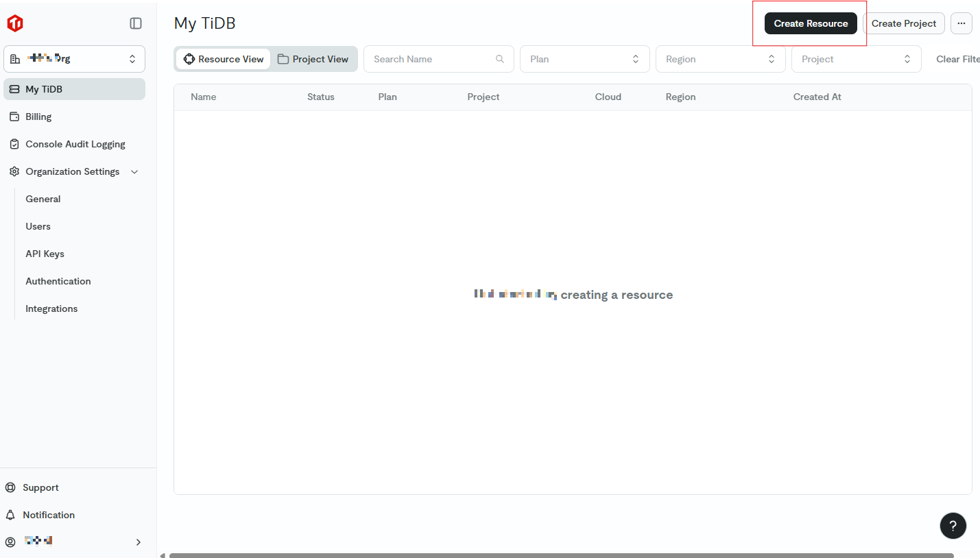Click the Cloud column header
This screenshot has width=980, height=558.
[608, 97]
